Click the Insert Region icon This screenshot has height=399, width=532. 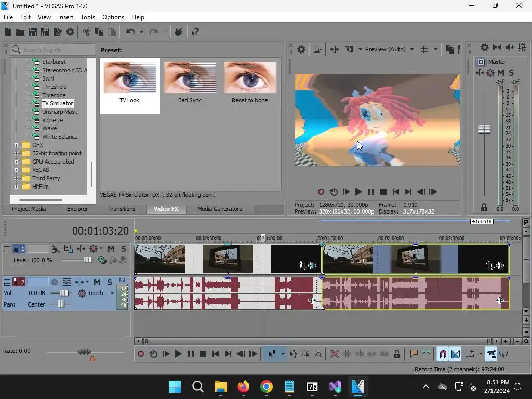(426, 354)
